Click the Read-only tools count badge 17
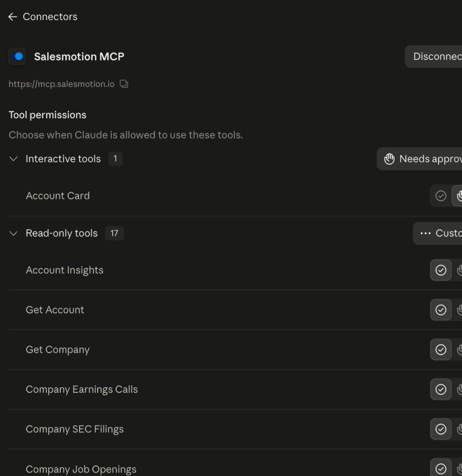462x476 pixels. (114, 233)
